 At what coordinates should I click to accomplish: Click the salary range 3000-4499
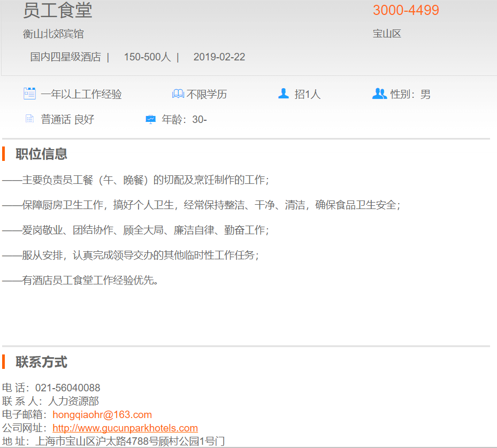(406, 10)
